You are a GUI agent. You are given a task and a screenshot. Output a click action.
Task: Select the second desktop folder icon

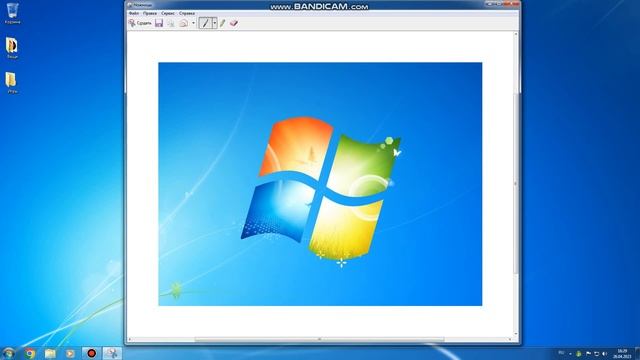coord(12,48)
